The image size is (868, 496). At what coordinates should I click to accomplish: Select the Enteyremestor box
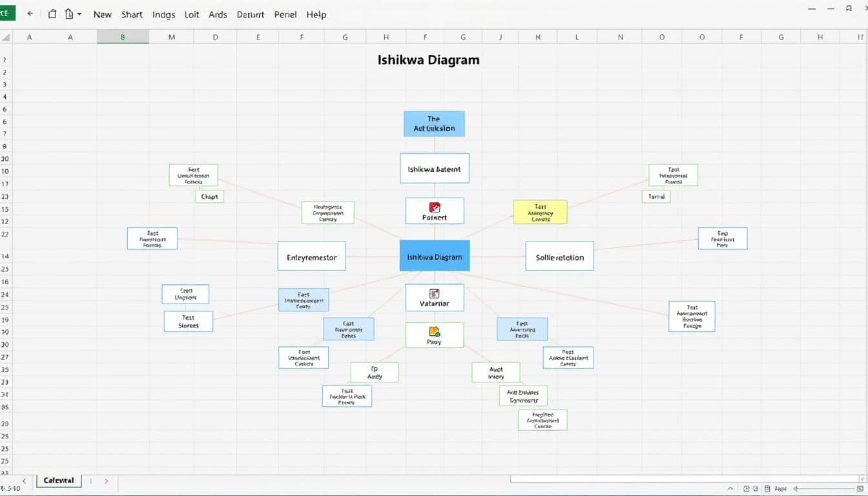tap(312, 256)
